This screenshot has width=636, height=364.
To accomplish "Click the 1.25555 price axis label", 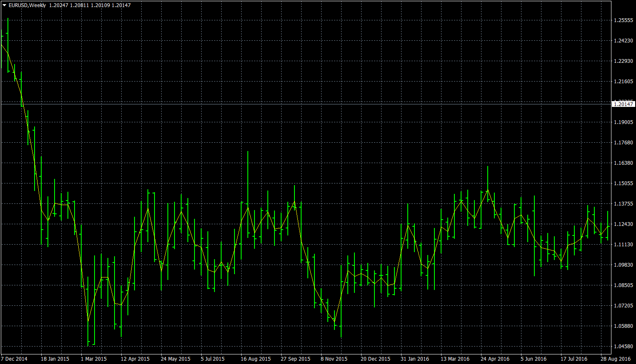I will pyautogui.click(x=624, y=20).
